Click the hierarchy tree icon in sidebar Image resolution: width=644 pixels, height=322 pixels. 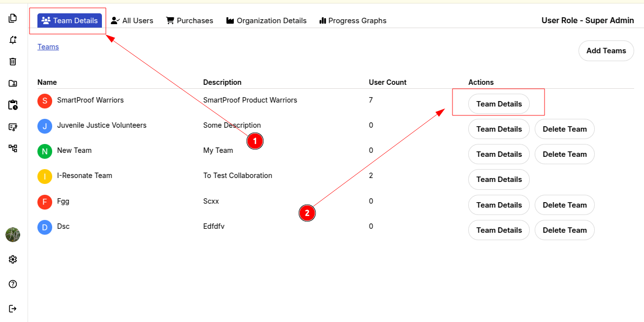coord(13,148)
